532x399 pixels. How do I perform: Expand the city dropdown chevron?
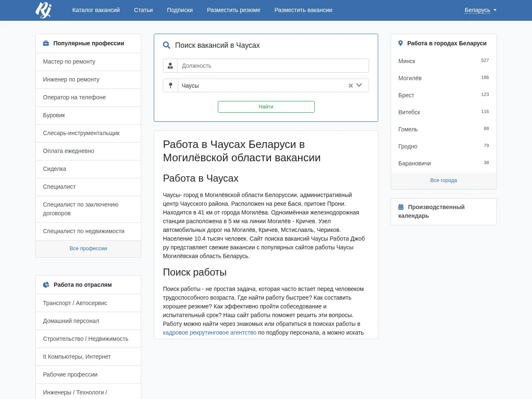[360, 85]
